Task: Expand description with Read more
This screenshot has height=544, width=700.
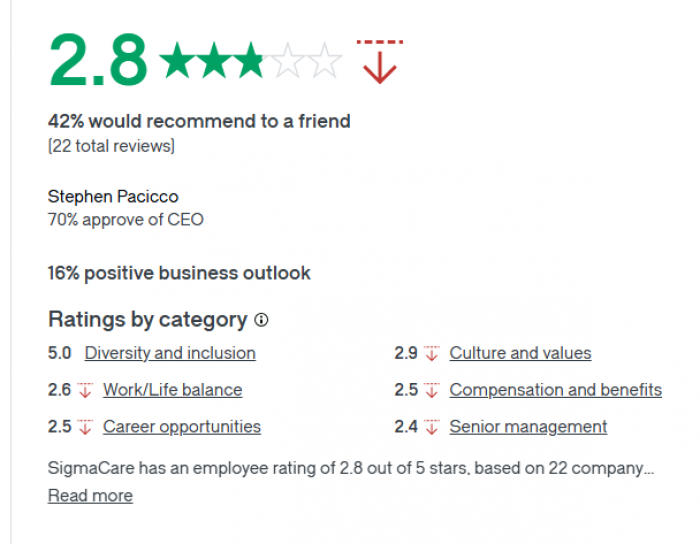Action: coord(90,496)
